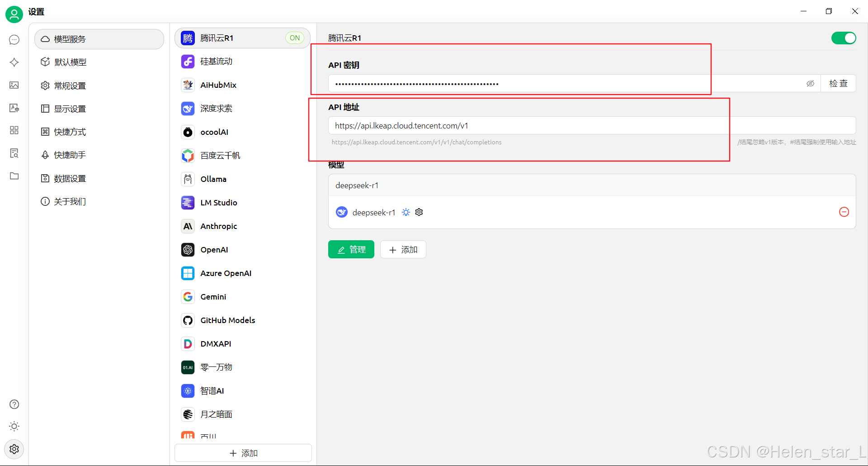
Task: Select ocoolAI provider
Action: tap(242, 132)
